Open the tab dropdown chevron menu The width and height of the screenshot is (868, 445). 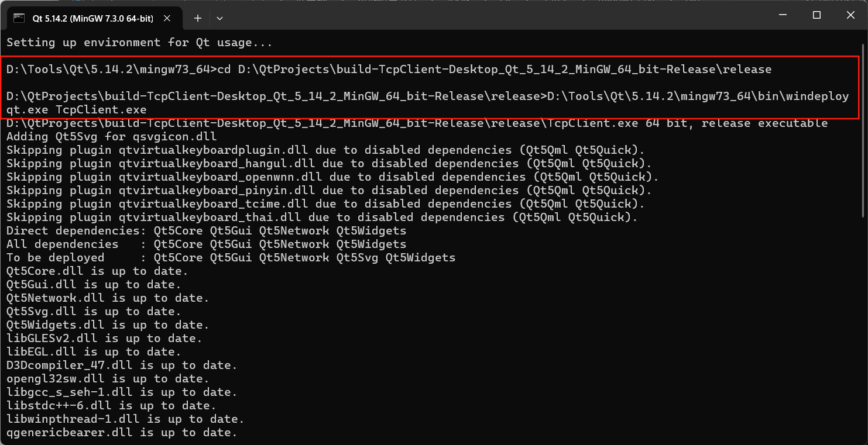(219, 18)
